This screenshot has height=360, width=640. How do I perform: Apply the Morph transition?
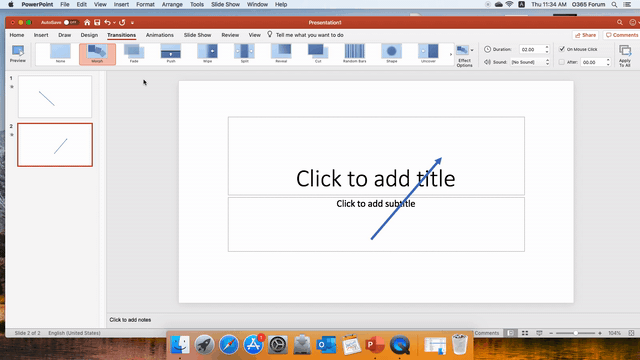(97, 54)
